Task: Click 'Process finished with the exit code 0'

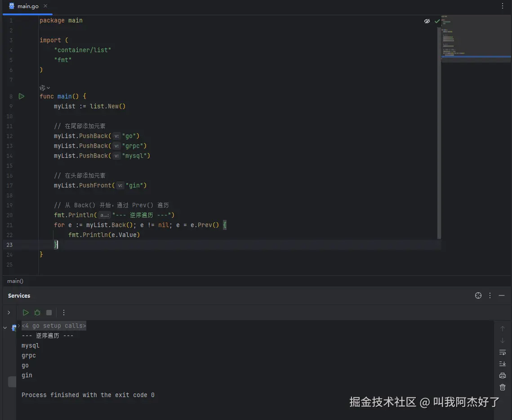Action: [88, 395]
